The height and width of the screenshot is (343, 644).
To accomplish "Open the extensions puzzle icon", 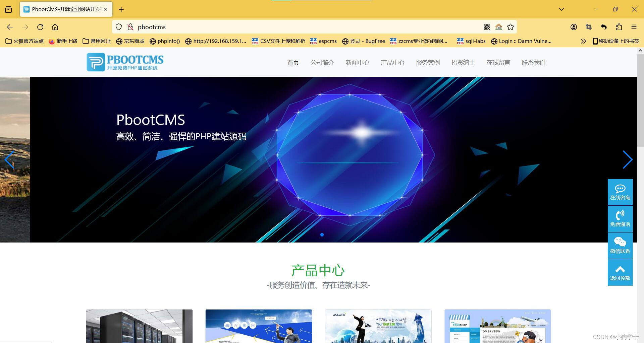I will 619,27.
